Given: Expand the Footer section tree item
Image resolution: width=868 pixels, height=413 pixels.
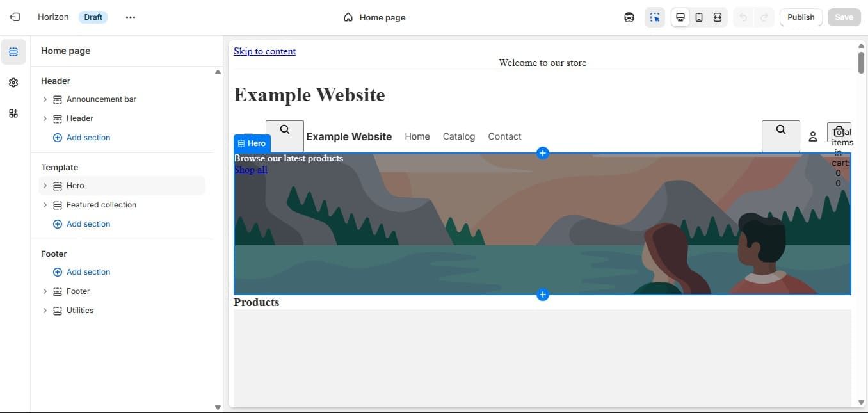Looking at the screenshot, I should coord(45,291).
